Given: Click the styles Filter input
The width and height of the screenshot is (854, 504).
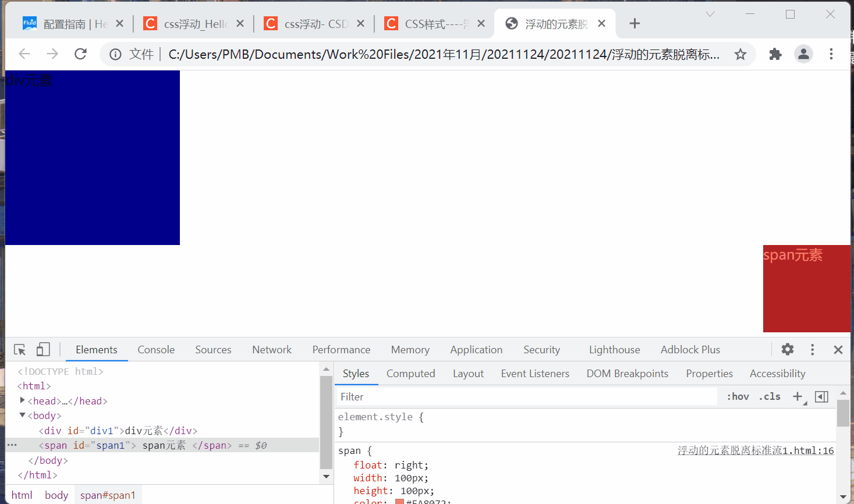Looking at the screenshot, I should point(527,397).
